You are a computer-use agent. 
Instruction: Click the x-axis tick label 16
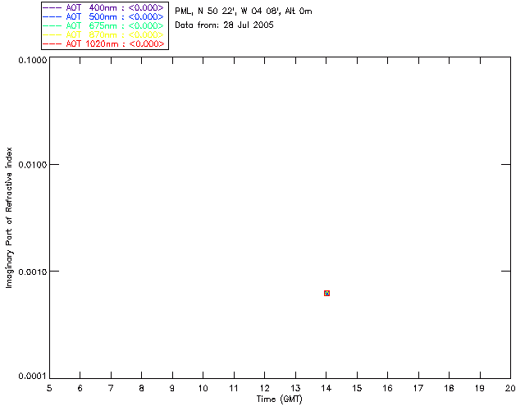[x=388, y=388]
